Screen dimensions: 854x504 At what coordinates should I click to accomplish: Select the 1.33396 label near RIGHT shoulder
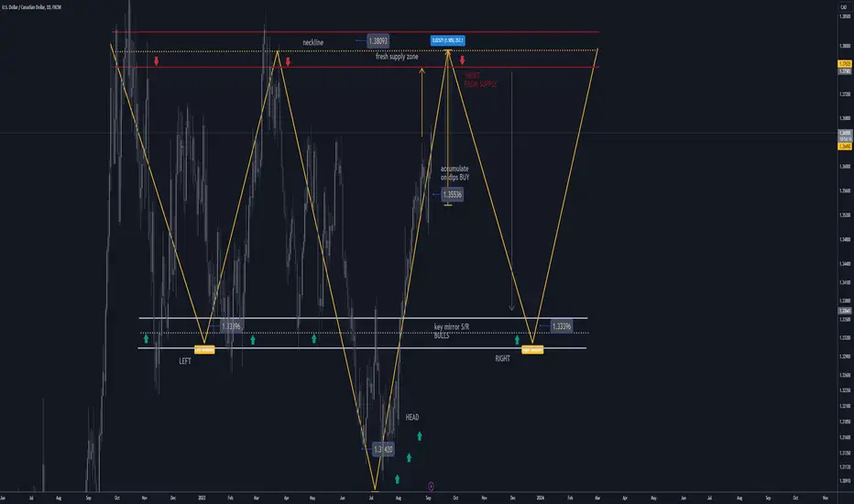click(562, 326)
